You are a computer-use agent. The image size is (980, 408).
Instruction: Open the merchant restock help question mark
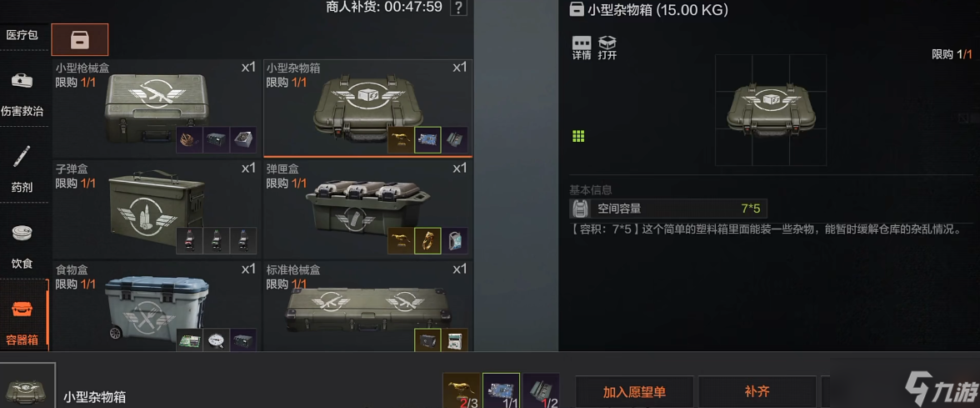[458, 8]
